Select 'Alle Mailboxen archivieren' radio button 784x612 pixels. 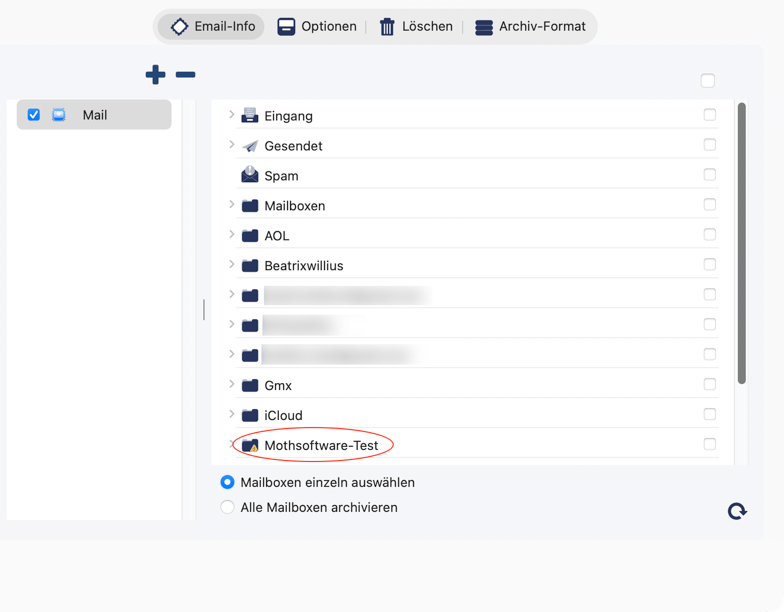tap(228, 507)
